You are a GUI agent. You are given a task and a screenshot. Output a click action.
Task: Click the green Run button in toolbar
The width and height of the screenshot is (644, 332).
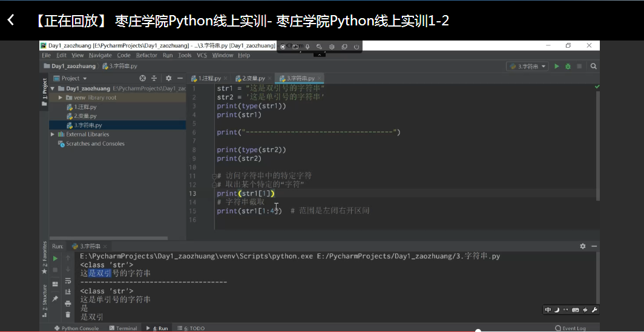pos(556,67)
